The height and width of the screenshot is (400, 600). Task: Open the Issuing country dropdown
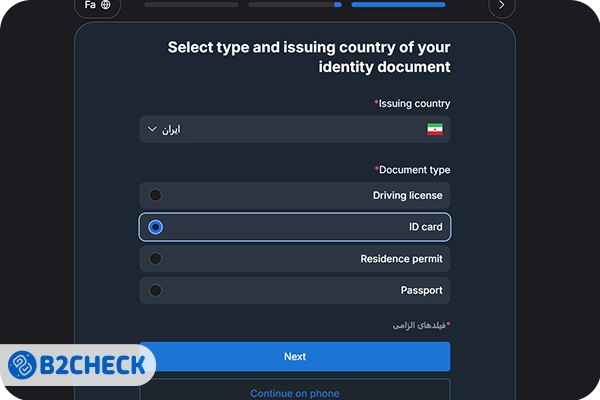point(295,130)
